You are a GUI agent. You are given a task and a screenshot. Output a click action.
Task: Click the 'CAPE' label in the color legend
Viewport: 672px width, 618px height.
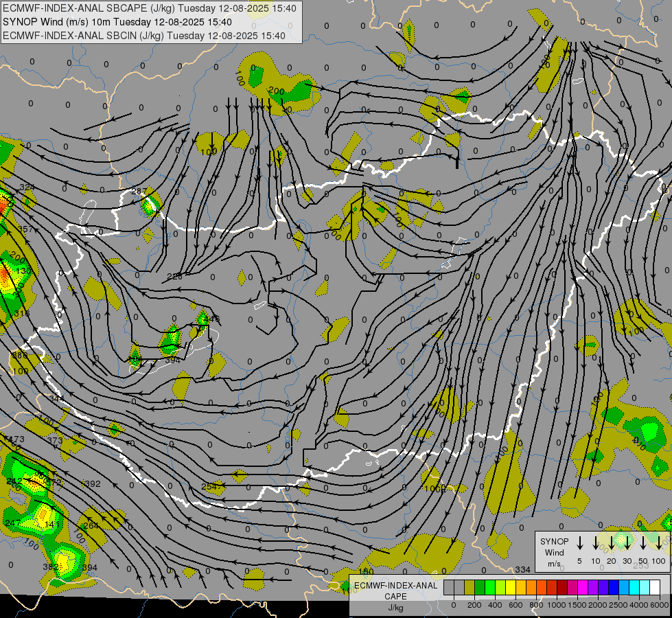pyautogui.click(x=395, y=597)
